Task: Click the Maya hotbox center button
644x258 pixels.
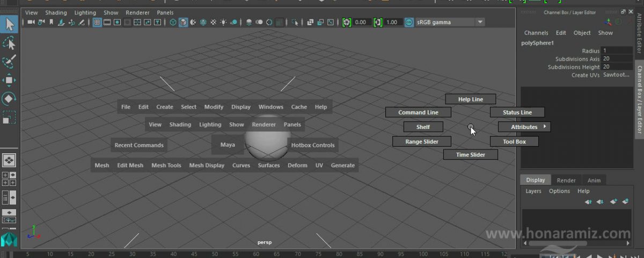Action: coord(228,145)
